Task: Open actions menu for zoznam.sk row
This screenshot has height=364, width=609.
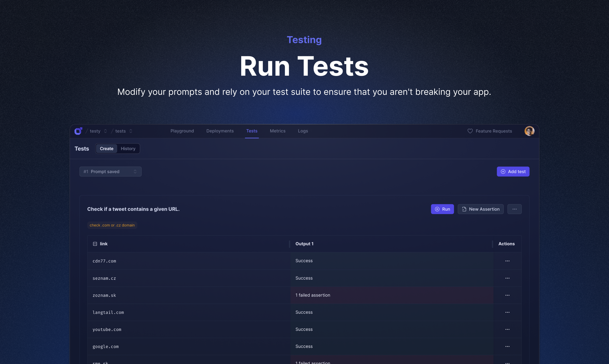Action: pyautogui.click(x=507, y=295)
